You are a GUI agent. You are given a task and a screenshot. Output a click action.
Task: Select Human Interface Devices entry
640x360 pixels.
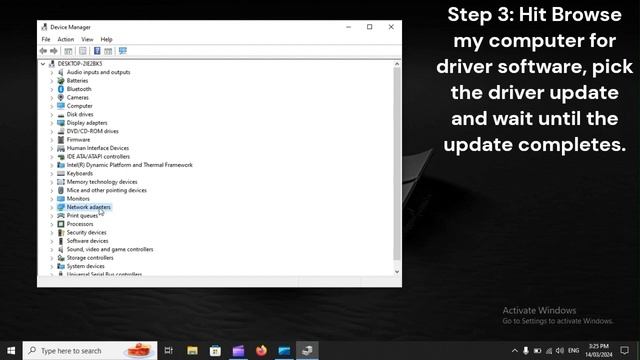click(98, 148)
